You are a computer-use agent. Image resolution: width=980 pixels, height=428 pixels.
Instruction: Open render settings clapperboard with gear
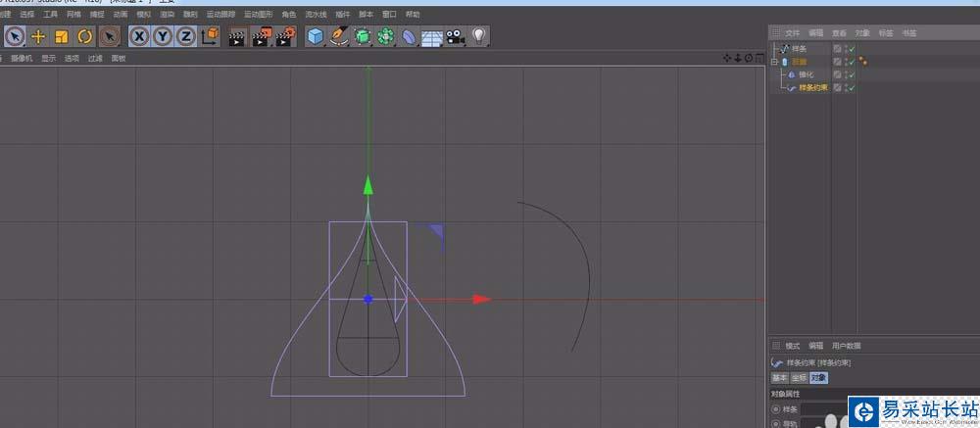[285, 37]
